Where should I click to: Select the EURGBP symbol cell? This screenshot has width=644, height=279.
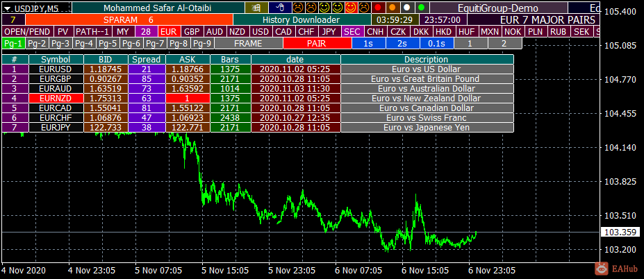(56, 79)
